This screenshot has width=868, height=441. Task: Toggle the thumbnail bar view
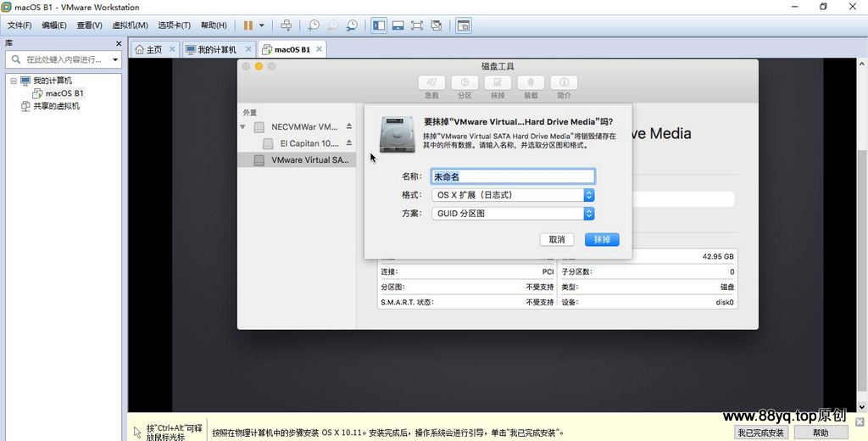point(398,25)
